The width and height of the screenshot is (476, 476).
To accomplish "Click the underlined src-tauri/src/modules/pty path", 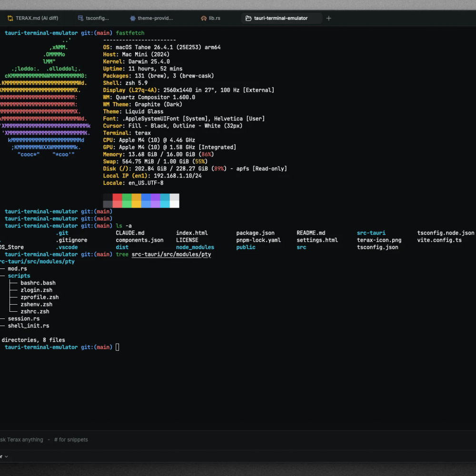I will (171, 254).
